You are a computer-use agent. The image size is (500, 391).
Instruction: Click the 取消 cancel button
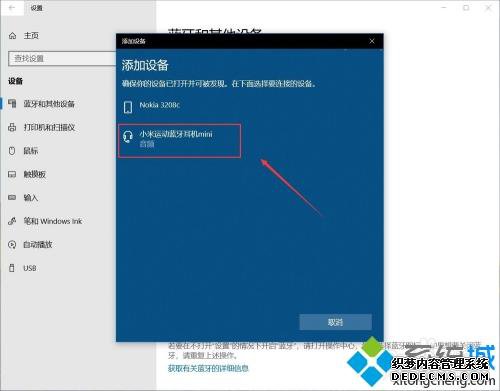336,322
